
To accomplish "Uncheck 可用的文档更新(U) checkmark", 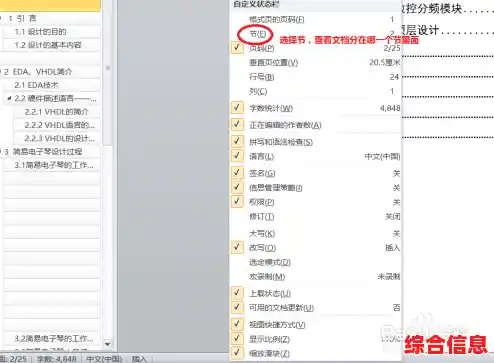I will click(237, 307).
